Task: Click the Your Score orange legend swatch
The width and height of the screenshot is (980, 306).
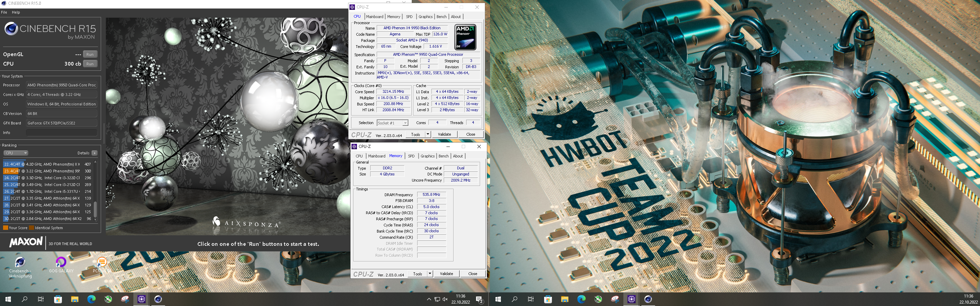Action: 5,228
